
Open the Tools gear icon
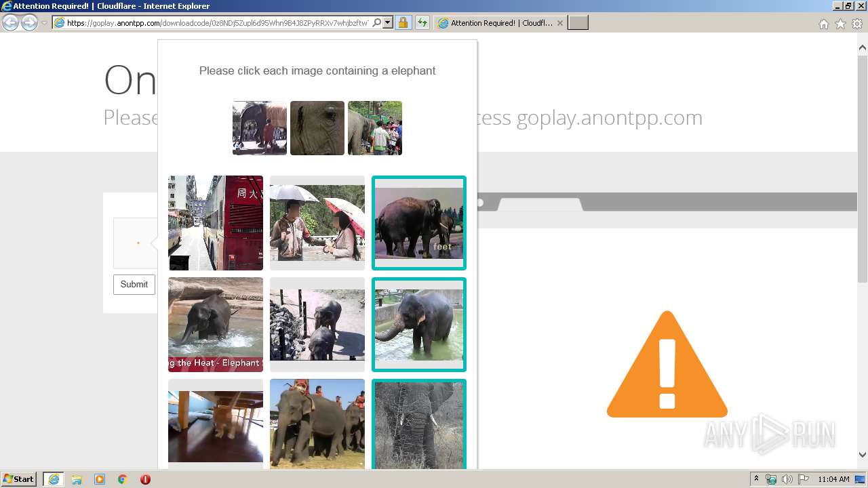(857, 24)
